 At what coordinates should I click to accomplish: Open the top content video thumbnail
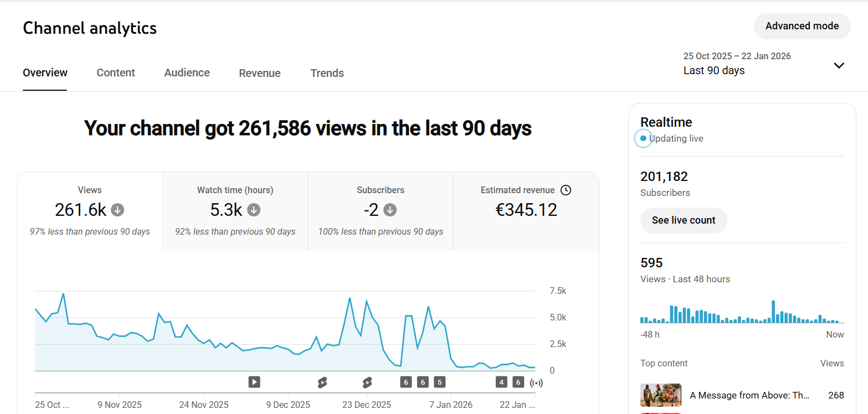pyautogui.click(x=660, y=395)
